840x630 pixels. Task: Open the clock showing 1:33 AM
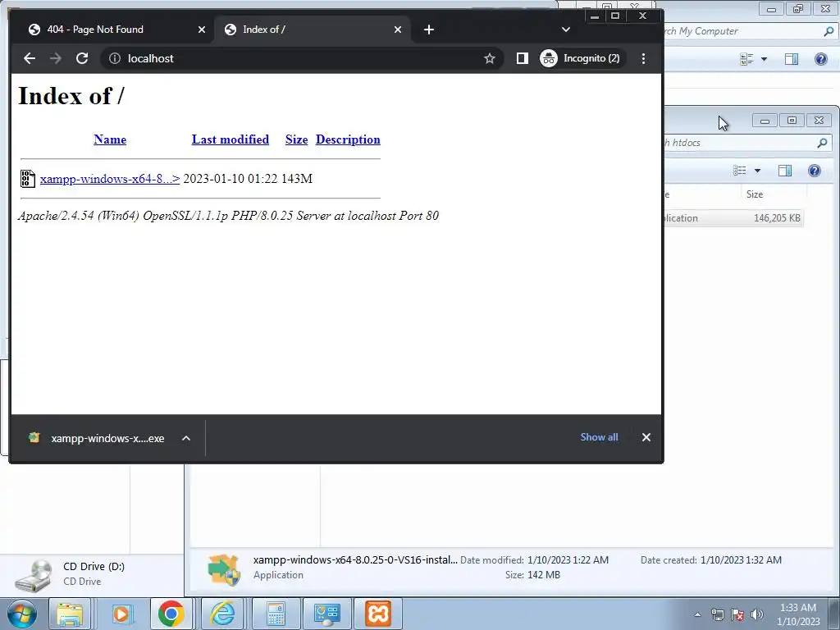tap(798, 614)
